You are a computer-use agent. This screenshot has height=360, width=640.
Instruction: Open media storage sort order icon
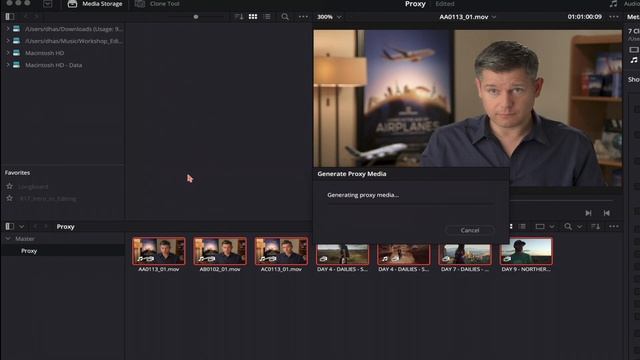point(239,17)
